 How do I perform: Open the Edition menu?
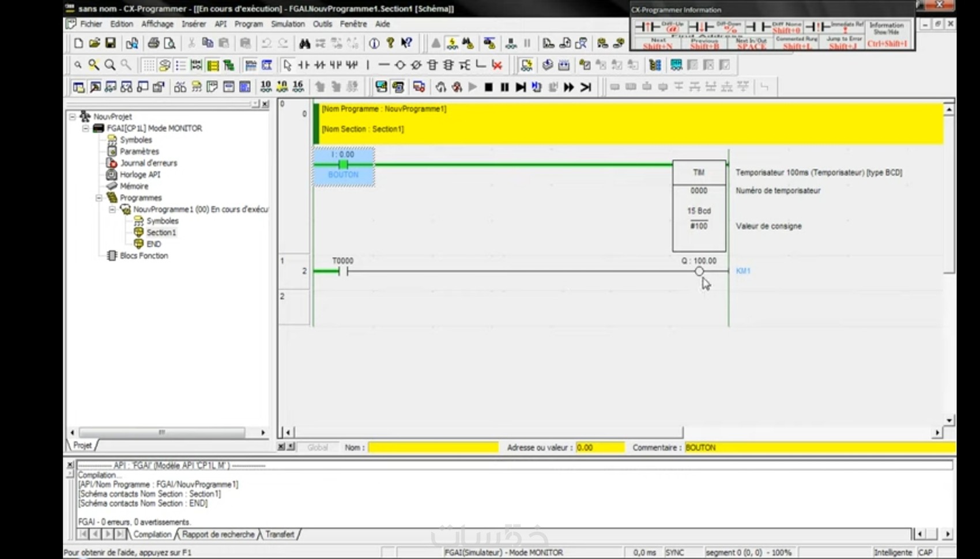122,24
